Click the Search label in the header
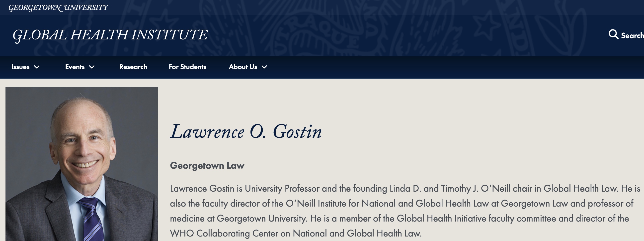The image size is (644, 241). pyautogui.click(x=632, y=36)
